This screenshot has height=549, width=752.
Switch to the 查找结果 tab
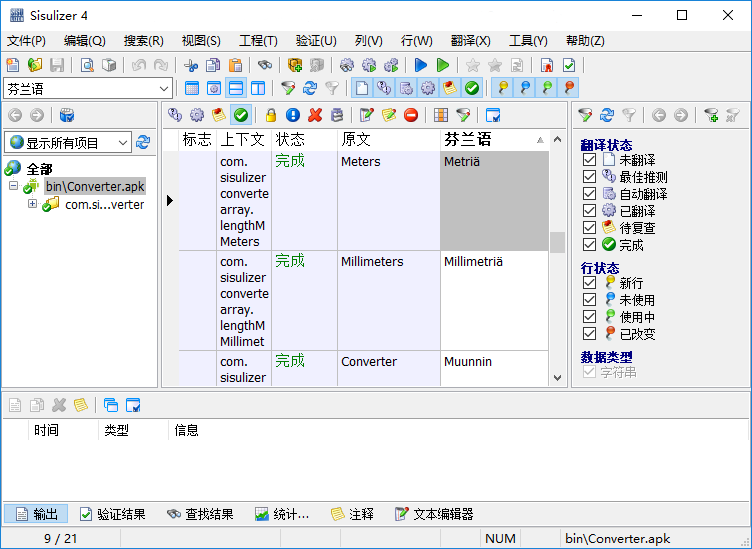pyautogui.click(x=200, y=514)
